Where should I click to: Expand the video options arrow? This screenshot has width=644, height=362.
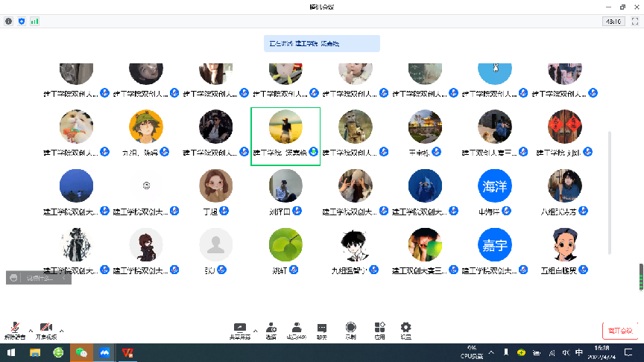pos(61,330)
